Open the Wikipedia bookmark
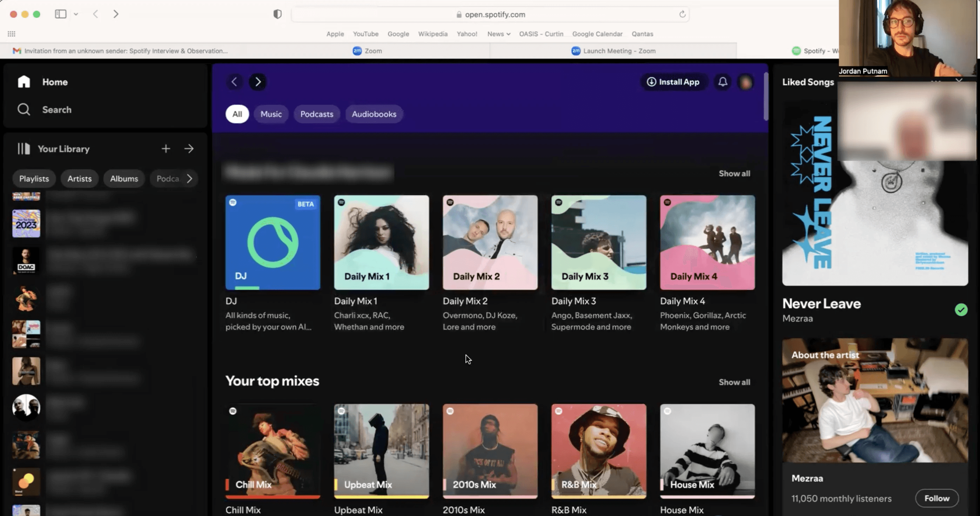This screenshot has width=980, height=516. click(433, 34)
